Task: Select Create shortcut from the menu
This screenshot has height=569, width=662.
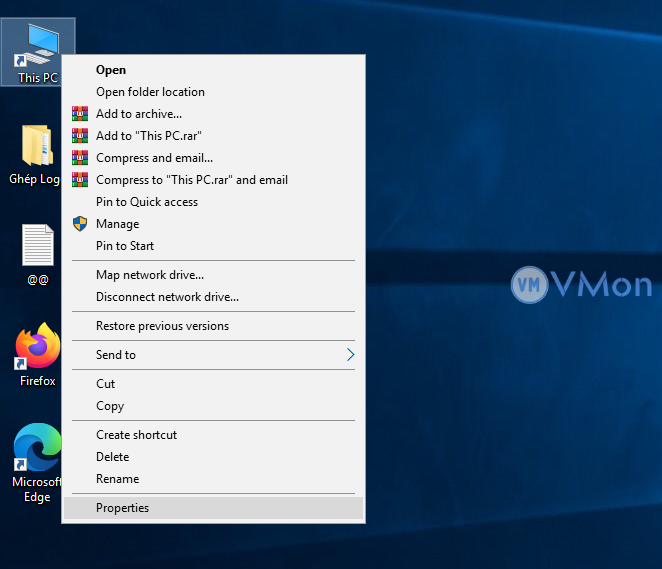Action: click(x=136, y=435)
